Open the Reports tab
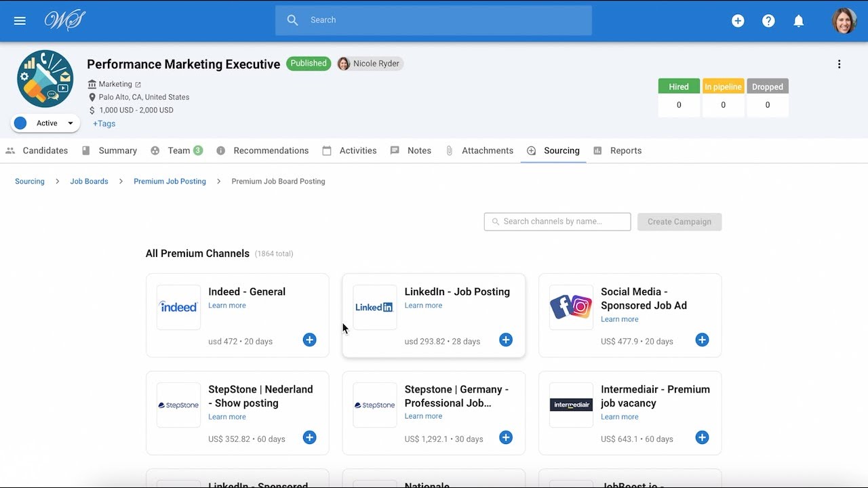This screenshot has height=488, width=868. (617, 150)
